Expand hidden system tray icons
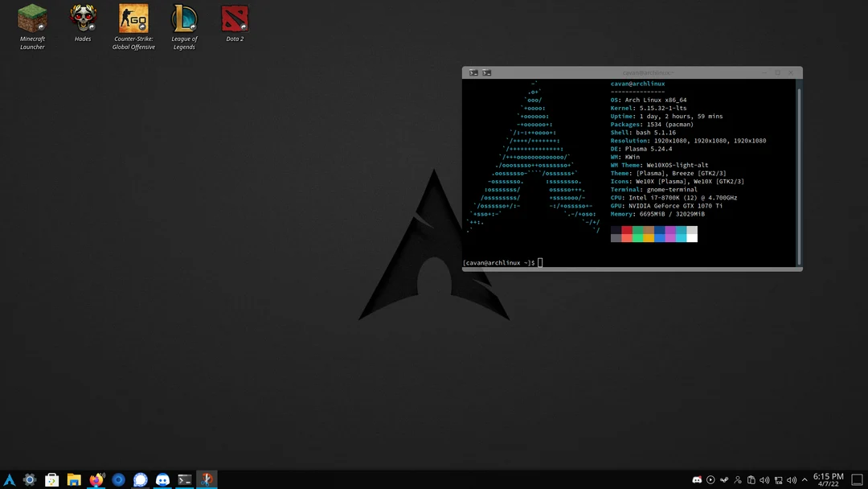The width and height of the screenshot is (868, 489). [x=805, y=480]
